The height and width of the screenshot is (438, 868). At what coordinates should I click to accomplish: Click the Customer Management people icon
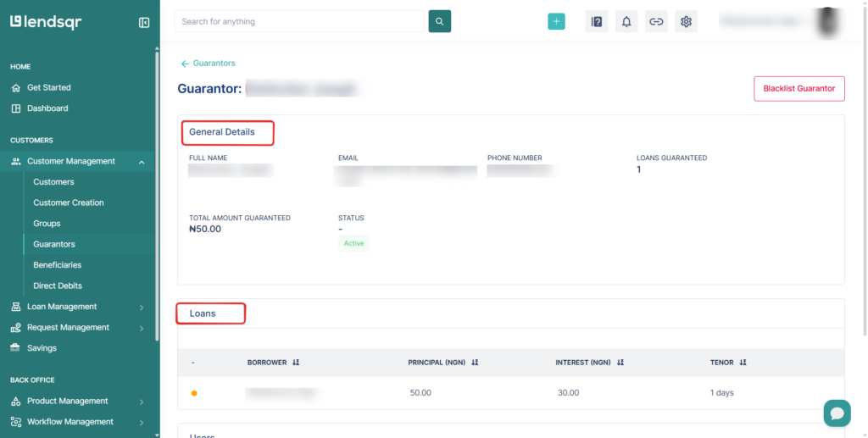click(16, 162)
